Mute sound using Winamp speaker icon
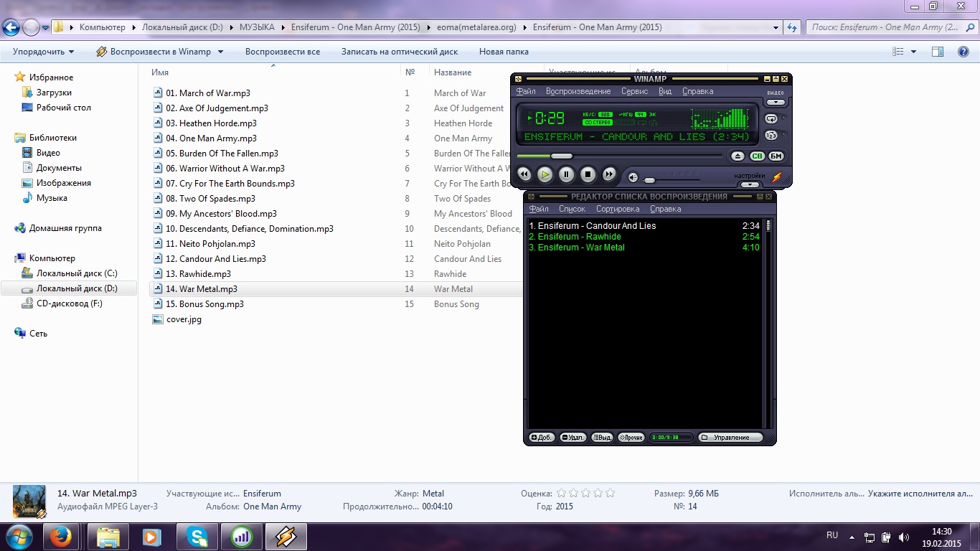Screen dimensions: 980x551 tap(633, 178)
